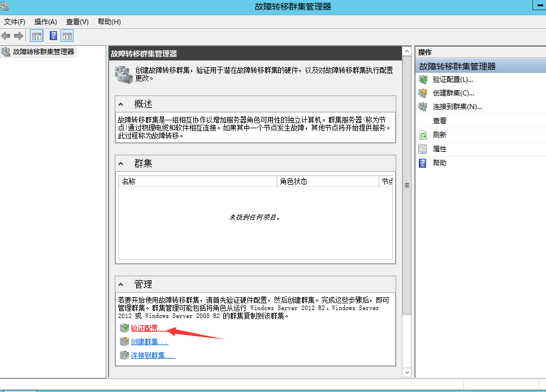Collapse the 管理 section
The height and width of the screenshot is (392, 546).
[x=121, y=284]
